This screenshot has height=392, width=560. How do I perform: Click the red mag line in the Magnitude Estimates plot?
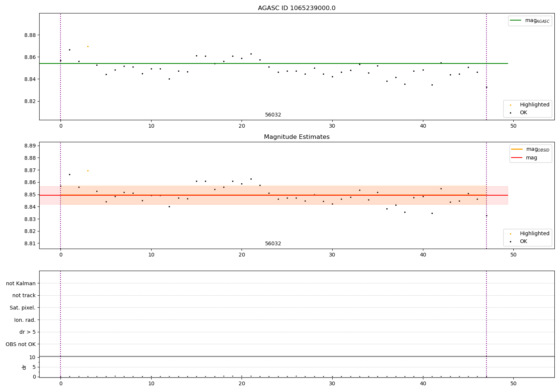pos(273,195)
